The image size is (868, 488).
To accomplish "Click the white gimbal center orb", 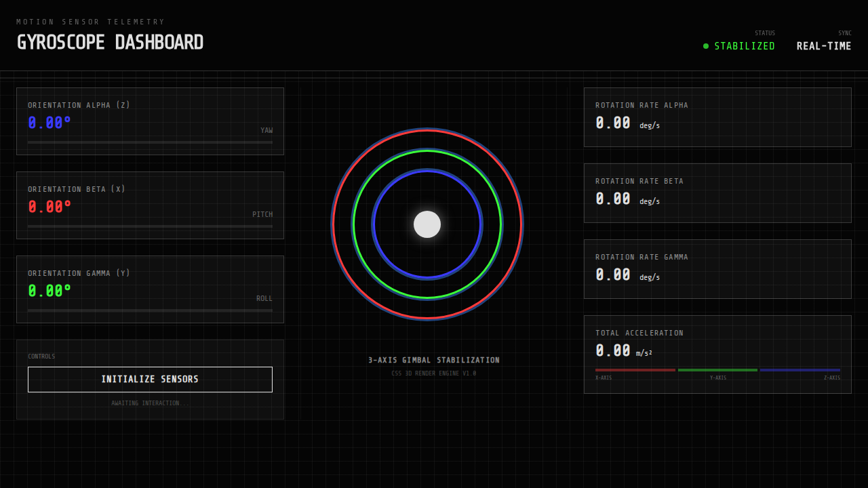I will [x=427, y=224].
